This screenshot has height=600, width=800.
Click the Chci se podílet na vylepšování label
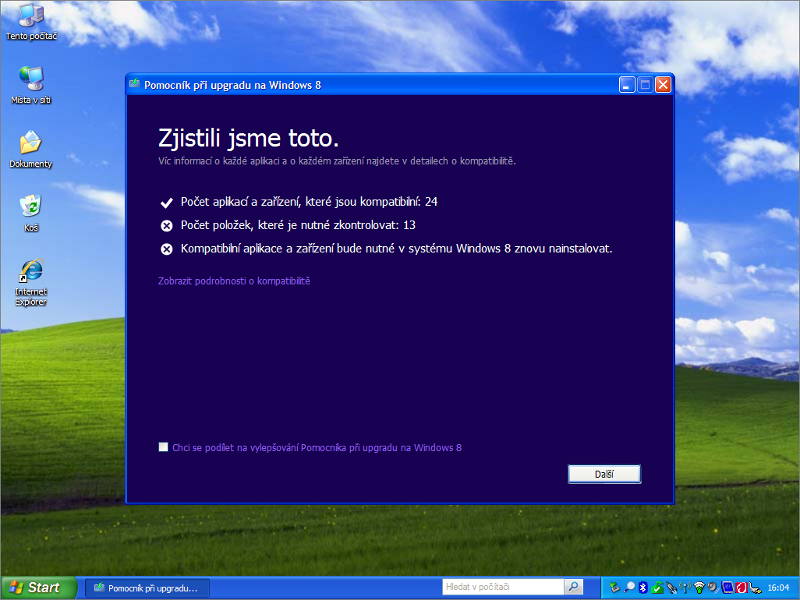[317, 447]
